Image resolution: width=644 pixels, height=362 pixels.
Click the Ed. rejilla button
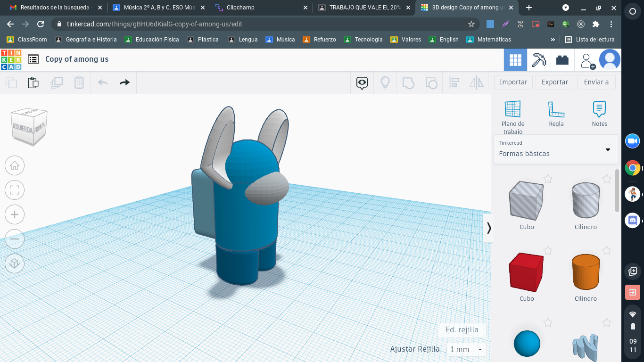click(462, 329)
